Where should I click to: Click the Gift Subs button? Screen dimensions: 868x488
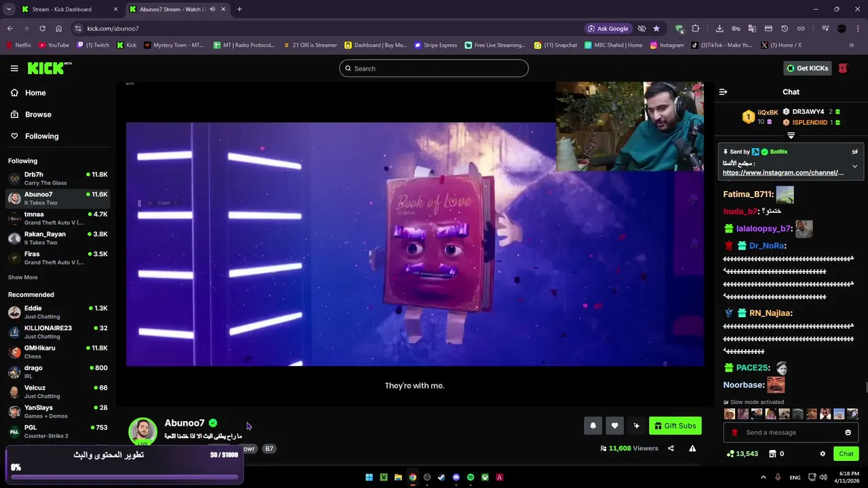[675, 426]
